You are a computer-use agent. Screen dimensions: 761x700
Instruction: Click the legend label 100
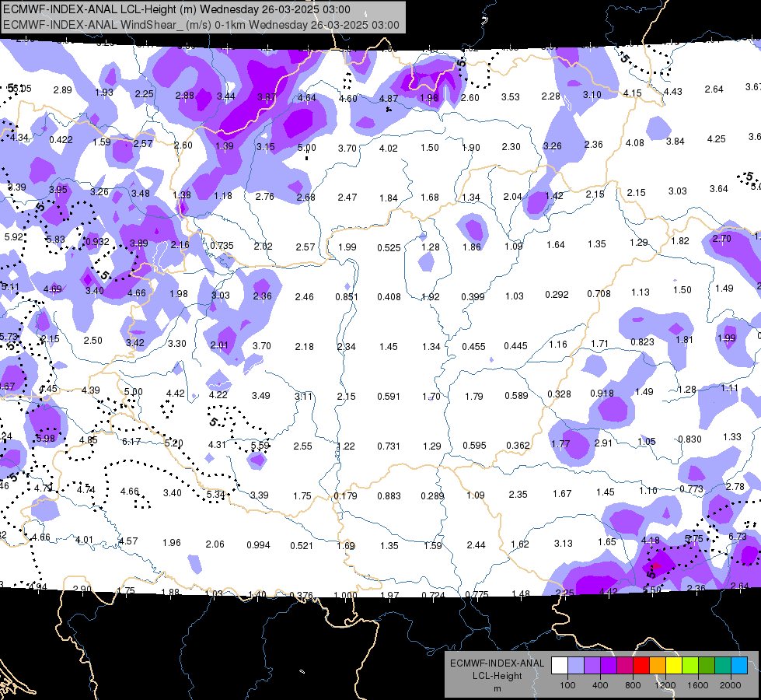567,685
